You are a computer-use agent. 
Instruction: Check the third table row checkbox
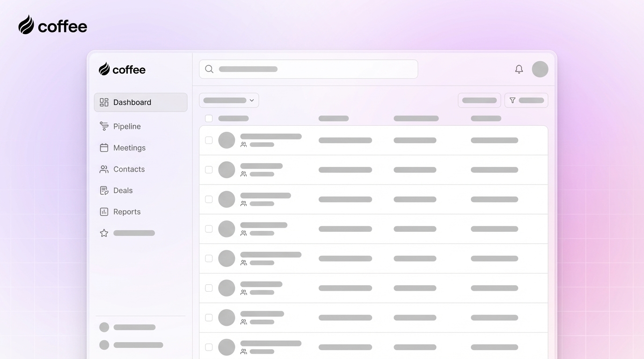(209, 199)
